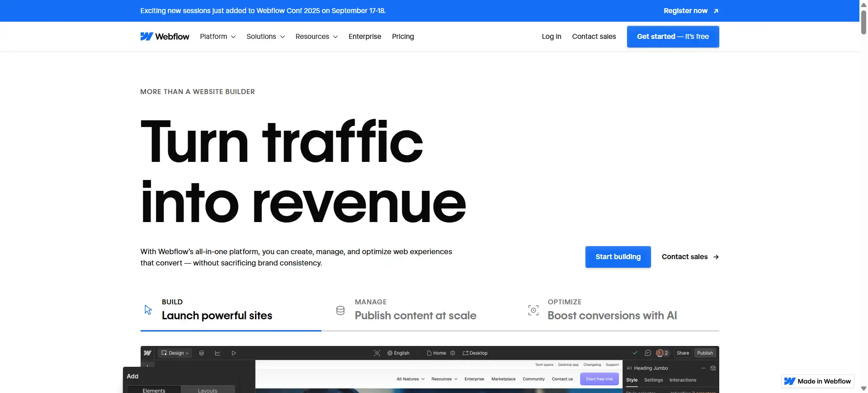Screen dimensions: 868x393
Task: Go to Pricing
Action: [x=403, y=37]
